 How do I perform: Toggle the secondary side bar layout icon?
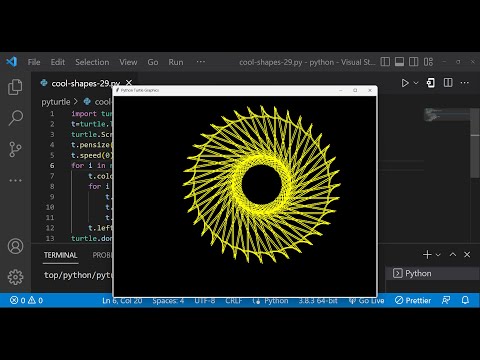click(x=414, y=62)
